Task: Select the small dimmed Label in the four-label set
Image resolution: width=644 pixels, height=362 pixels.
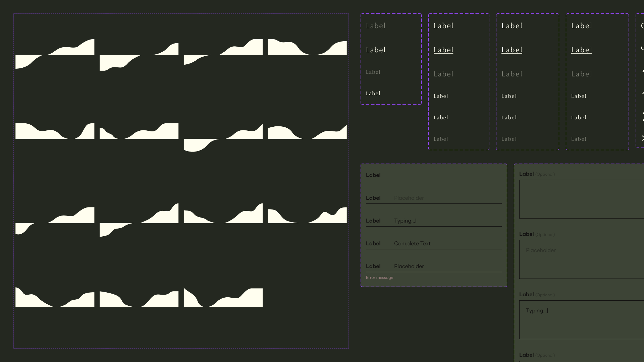Action: (x=373, y=72)
